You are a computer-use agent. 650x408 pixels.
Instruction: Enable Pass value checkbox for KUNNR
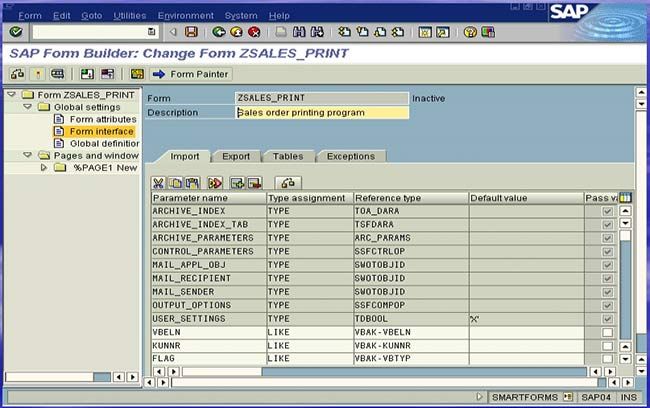pyautogui.click(x=607, y=346)
